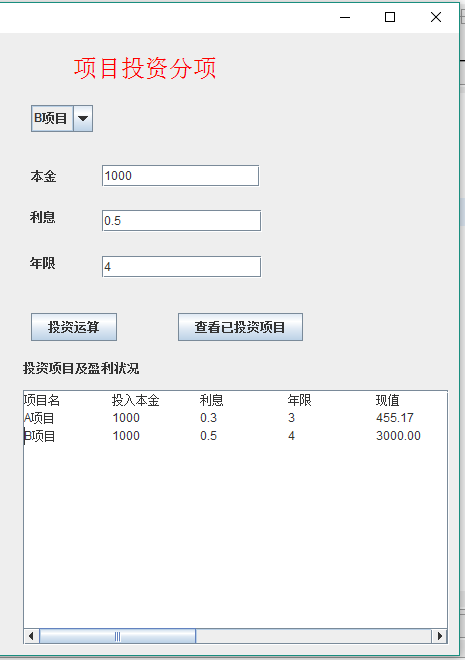This screenshot has width=465, height=660.
Task: Click the 查看已投资项目 button
Action: (240, 327)
